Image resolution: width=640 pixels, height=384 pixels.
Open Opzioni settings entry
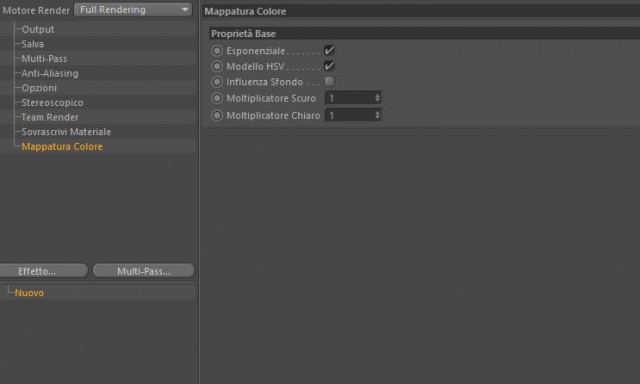(39, 88)
